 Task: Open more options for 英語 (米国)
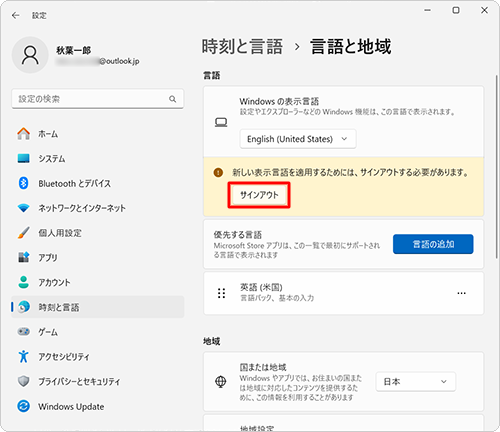(461, 293)
